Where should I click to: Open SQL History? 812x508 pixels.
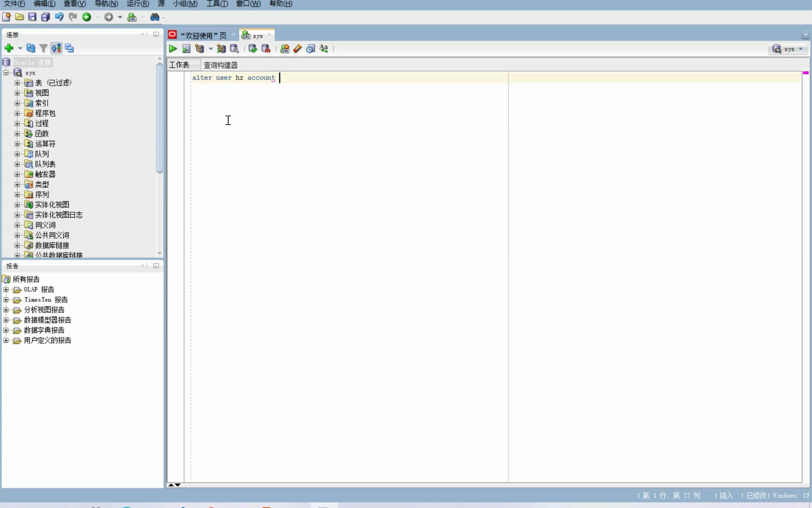coord(310,49)
